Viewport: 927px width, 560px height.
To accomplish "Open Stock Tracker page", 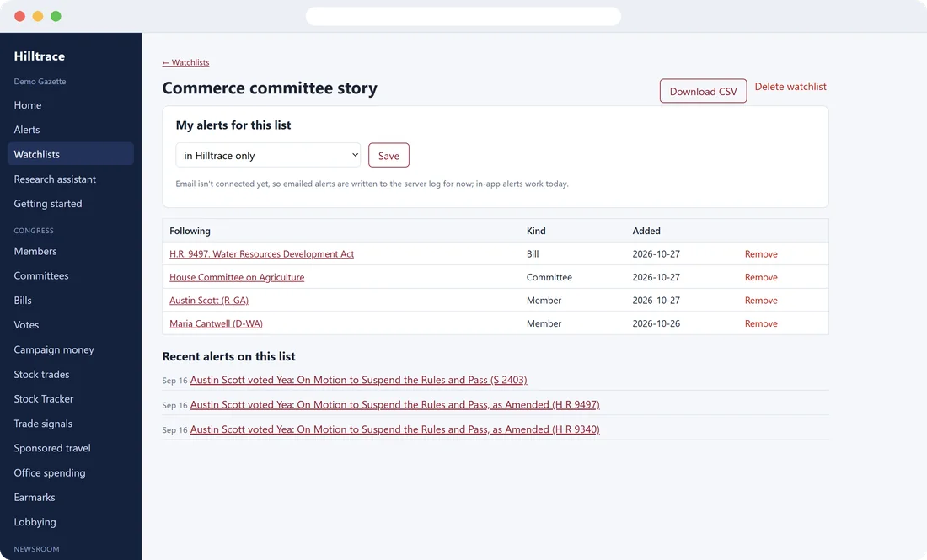I will pyautogui.click(x=44, y=398).
